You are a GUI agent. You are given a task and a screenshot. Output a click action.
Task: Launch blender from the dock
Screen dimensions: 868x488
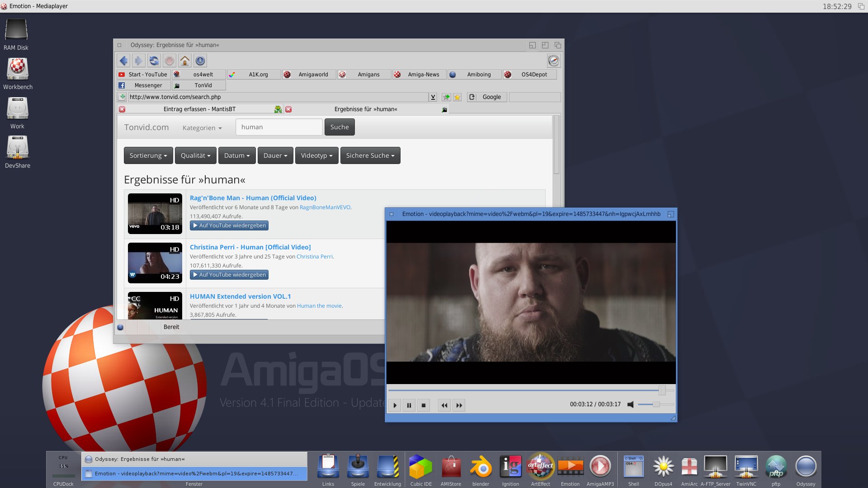point(481,467)
